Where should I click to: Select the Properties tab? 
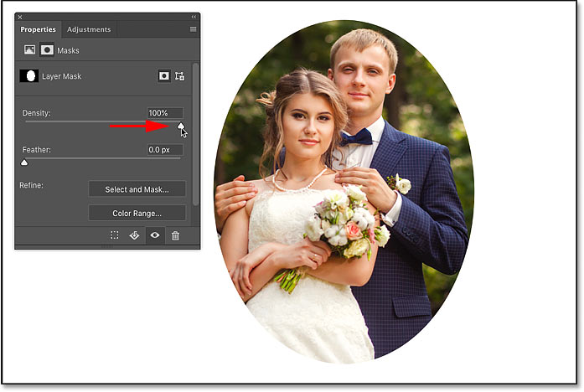[x=39, y=29]
